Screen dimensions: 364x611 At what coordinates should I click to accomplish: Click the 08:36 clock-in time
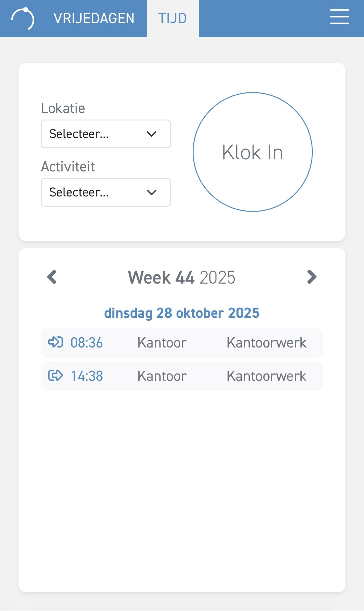[x=87, y=343]
